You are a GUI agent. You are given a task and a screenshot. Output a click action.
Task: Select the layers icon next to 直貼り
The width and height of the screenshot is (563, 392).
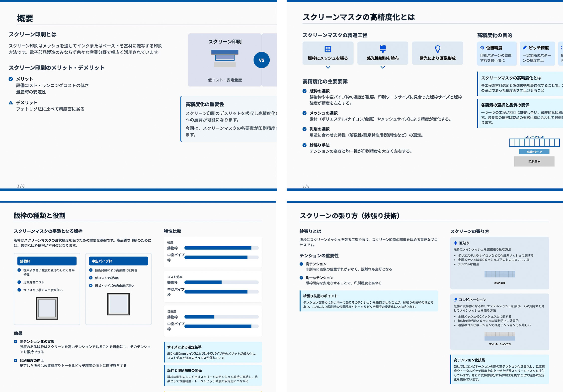[456, 243]
